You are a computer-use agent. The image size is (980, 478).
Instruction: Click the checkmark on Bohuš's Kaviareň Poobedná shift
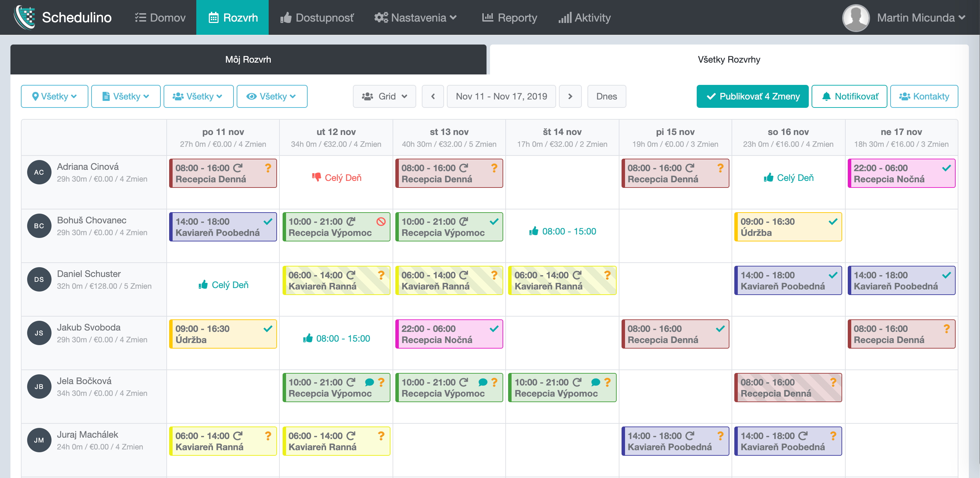(x=268, y=221)
